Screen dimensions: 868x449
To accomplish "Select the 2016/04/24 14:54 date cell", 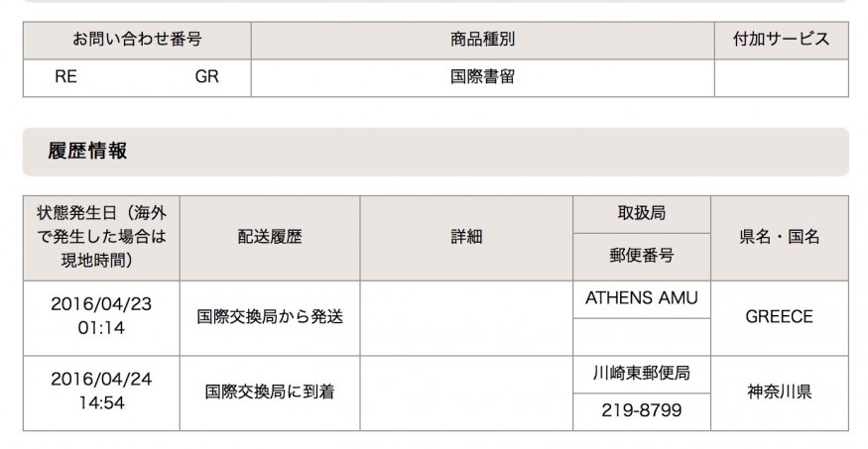I will point(101,392).
